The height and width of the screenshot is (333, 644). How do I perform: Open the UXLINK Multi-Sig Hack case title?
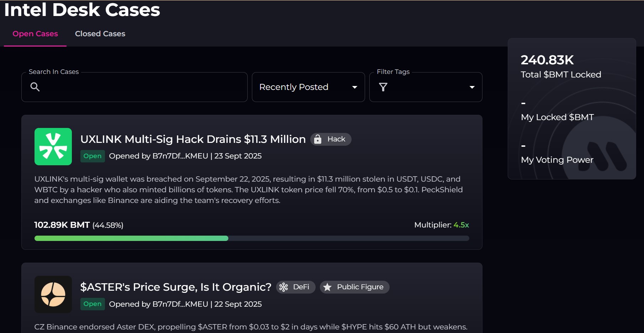click(193, 139)
